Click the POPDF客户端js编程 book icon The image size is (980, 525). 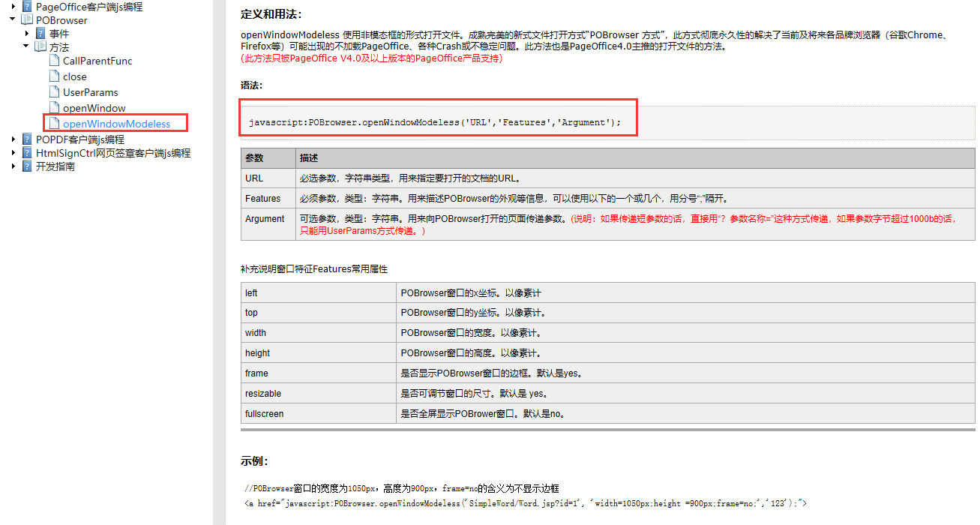pyautogui.click(x=27, y=139)
